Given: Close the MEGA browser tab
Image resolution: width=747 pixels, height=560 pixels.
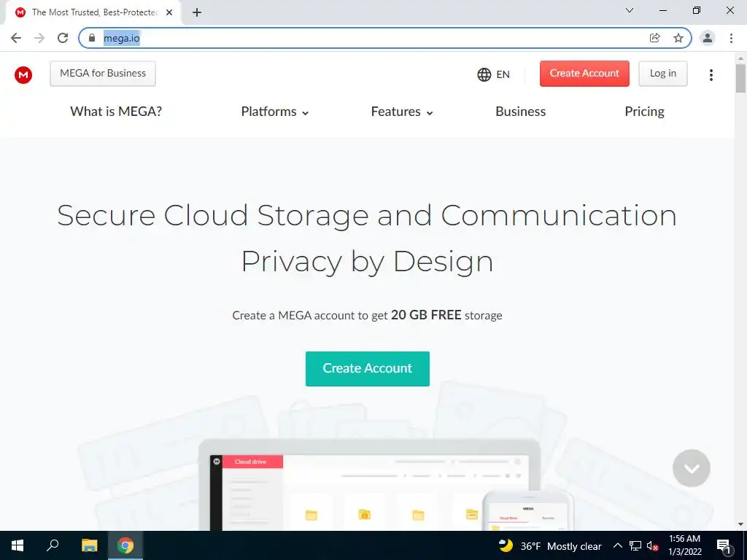Looking at the screenshot, I should 169,12.
